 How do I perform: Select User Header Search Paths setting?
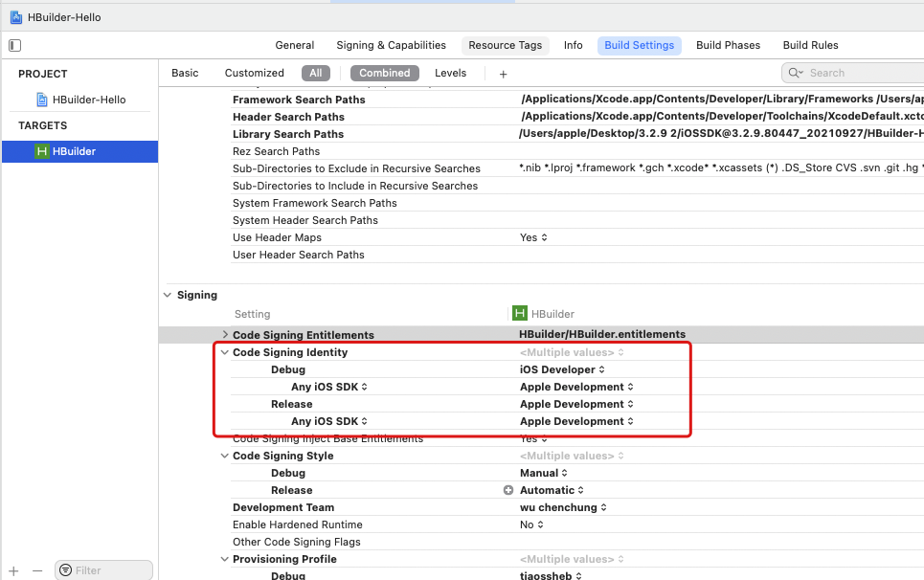[x=298, y=255]
